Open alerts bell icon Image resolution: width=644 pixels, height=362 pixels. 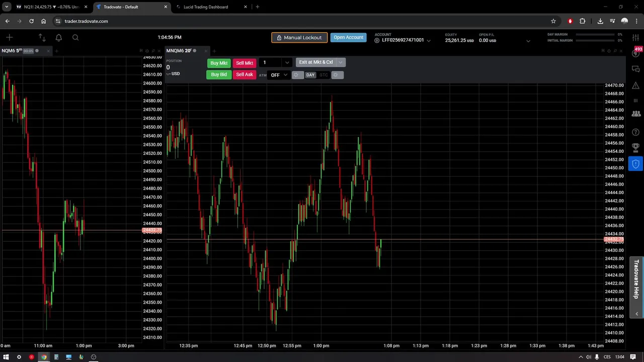point(59,37)
